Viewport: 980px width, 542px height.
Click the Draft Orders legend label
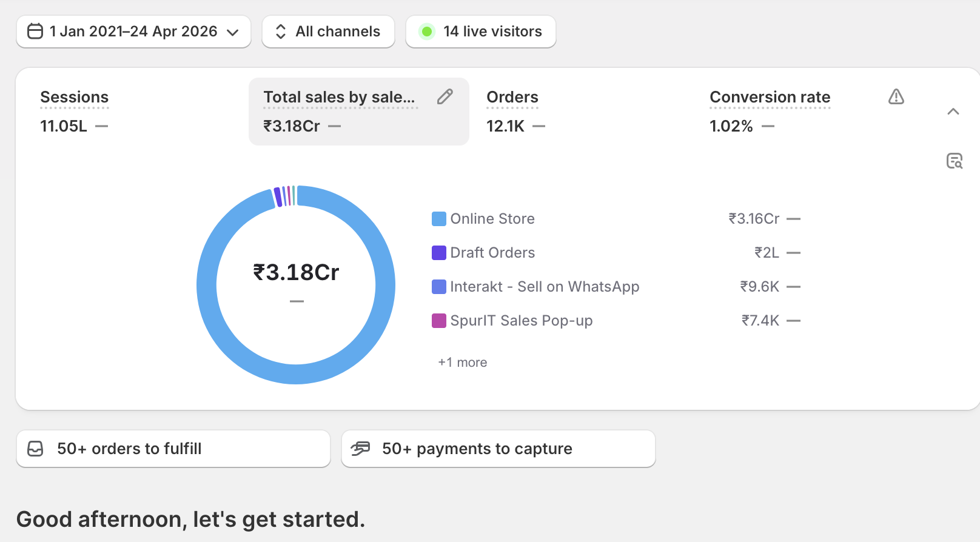click(x=492, y=253)
